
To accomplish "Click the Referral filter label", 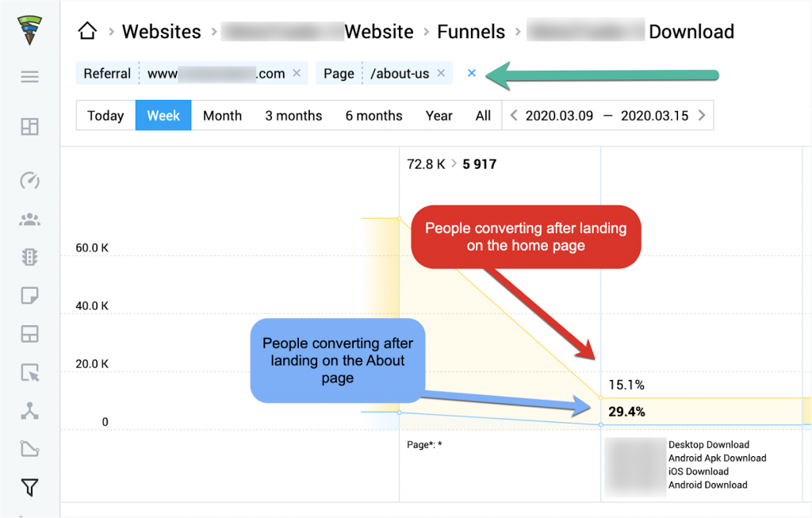I will click(x=107, y=74).
